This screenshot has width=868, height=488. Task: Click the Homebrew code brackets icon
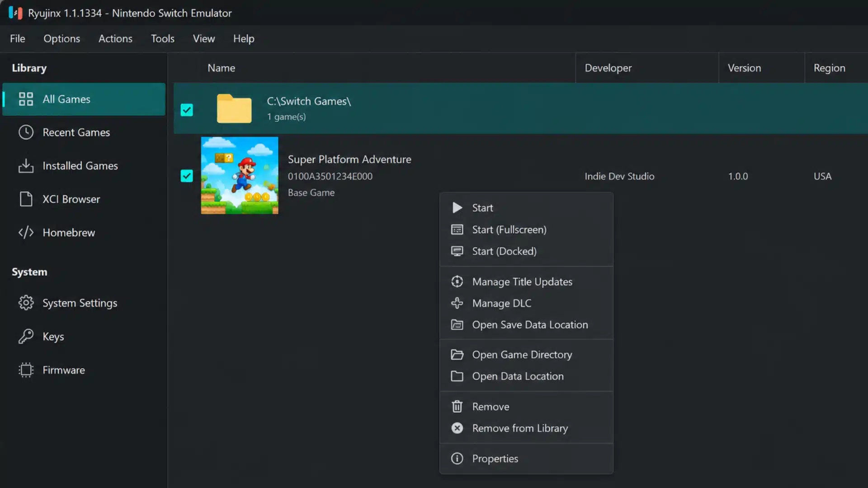(26, 232)
